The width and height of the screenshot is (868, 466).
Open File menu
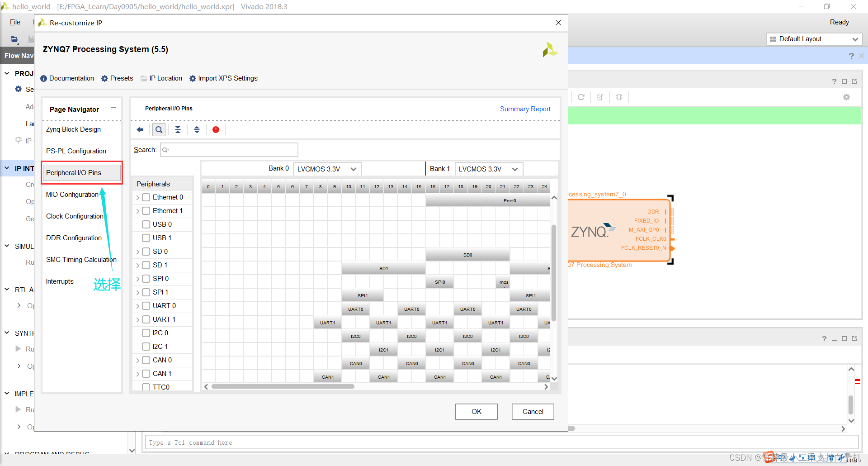coord(15,22)
